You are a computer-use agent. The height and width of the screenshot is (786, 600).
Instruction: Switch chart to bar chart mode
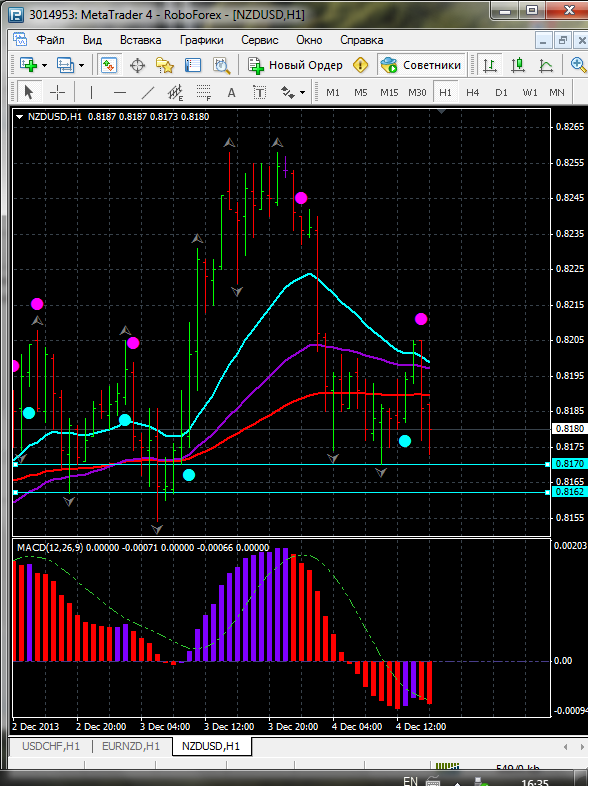490,65
